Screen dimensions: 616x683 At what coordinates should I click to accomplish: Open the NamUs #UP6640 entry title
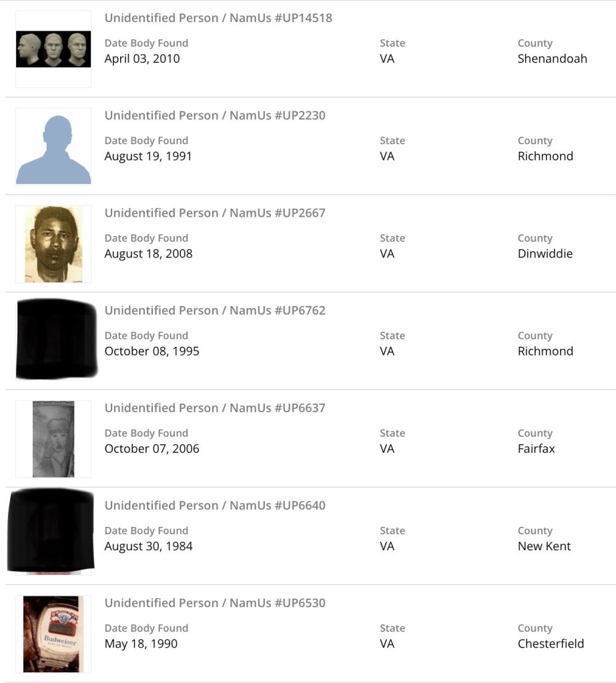(215, 505)
